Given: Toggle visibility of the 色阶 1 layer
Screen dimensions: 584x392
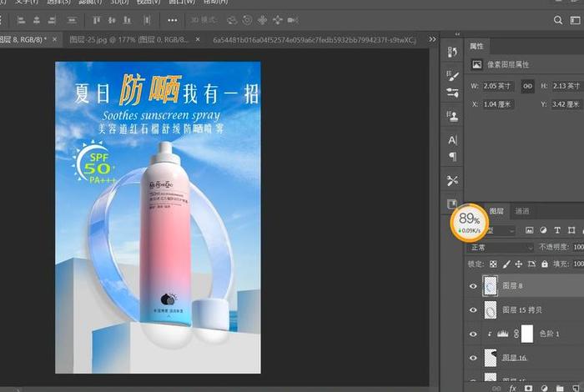Looking at the screenshot, I should (x=473, y=334).
